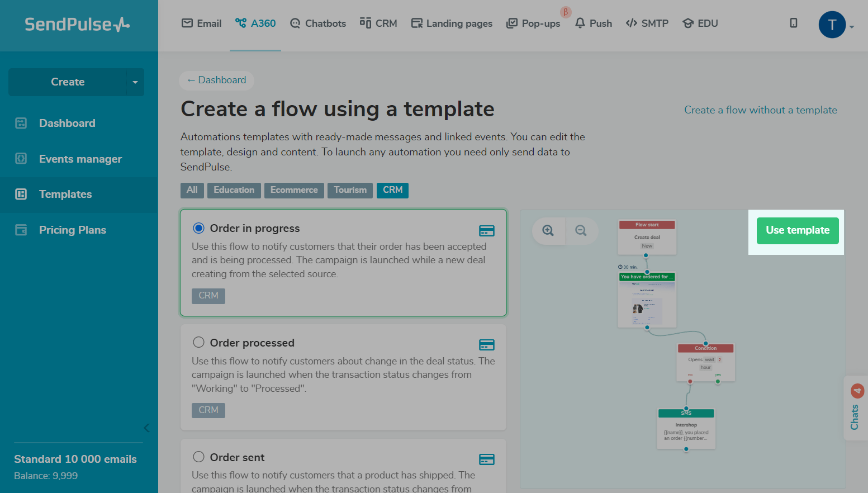This screenshot has width=868, height=493.
Task: Filter templates by Ecommerce
Action: [294, 190]
